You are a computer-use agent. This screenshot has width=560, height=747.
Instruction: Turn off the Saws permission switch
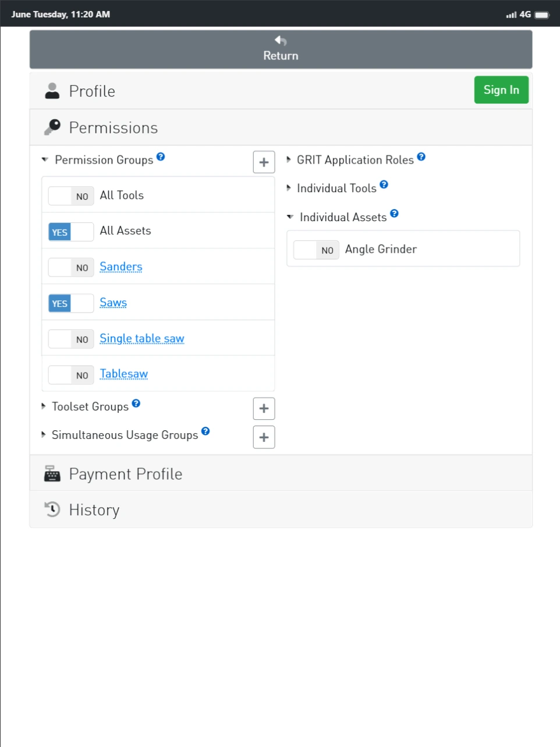click(71, 303)
